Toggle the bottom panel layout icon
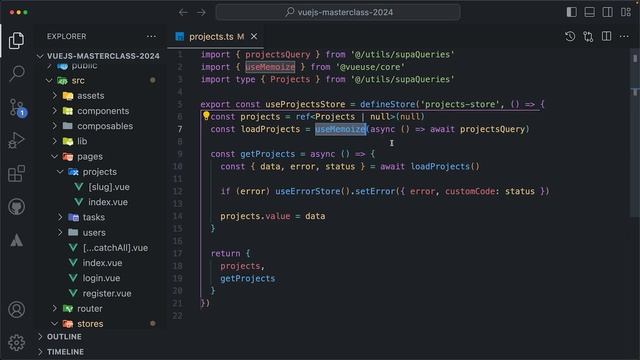The height and width of the screenshot is (360, 640). pos(589,12)
